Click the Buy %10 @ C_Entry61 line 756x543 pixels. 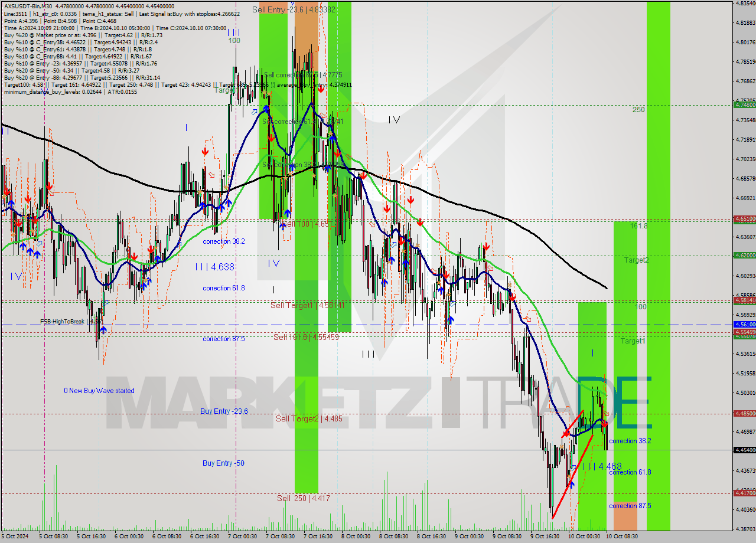tap(77, 50)
